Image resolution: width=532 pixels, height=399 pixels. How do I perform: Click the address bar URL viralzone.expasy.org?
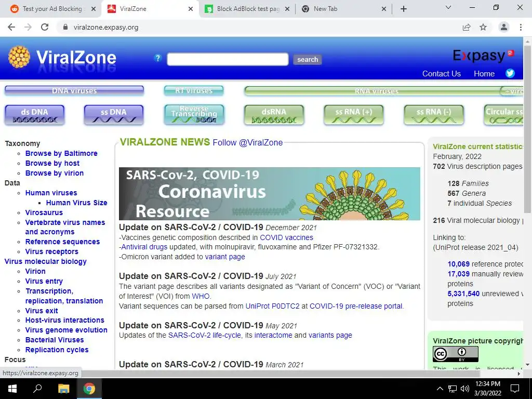[106, 27]
